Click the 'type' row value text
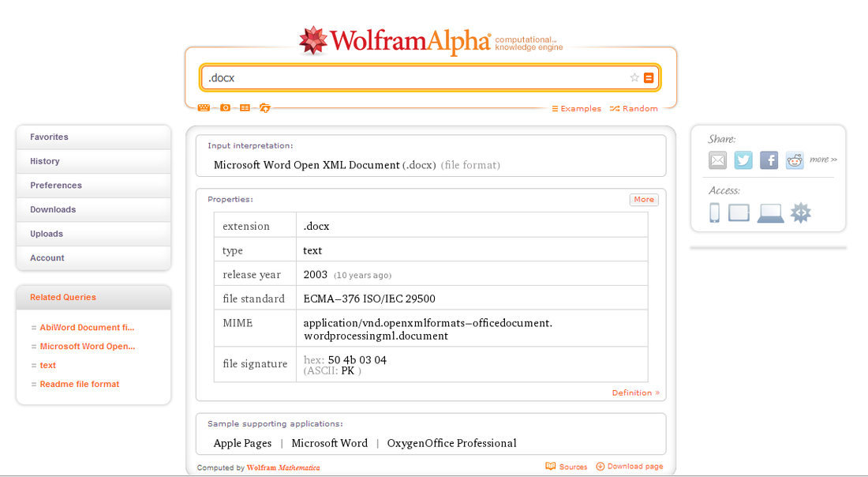The width and height of the screenshot is (868, 477). tap(312, 250)
